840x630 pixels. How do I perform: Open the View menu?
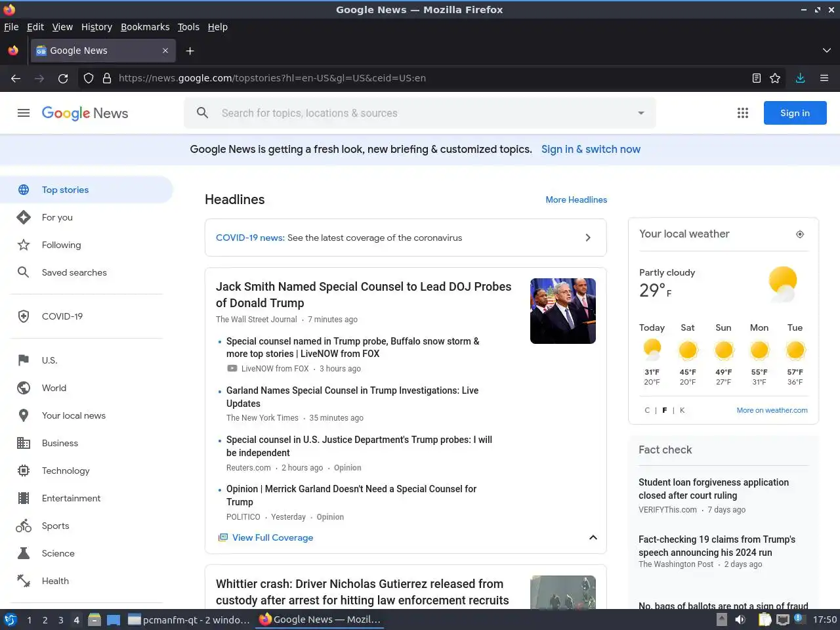tap(62, 27)
